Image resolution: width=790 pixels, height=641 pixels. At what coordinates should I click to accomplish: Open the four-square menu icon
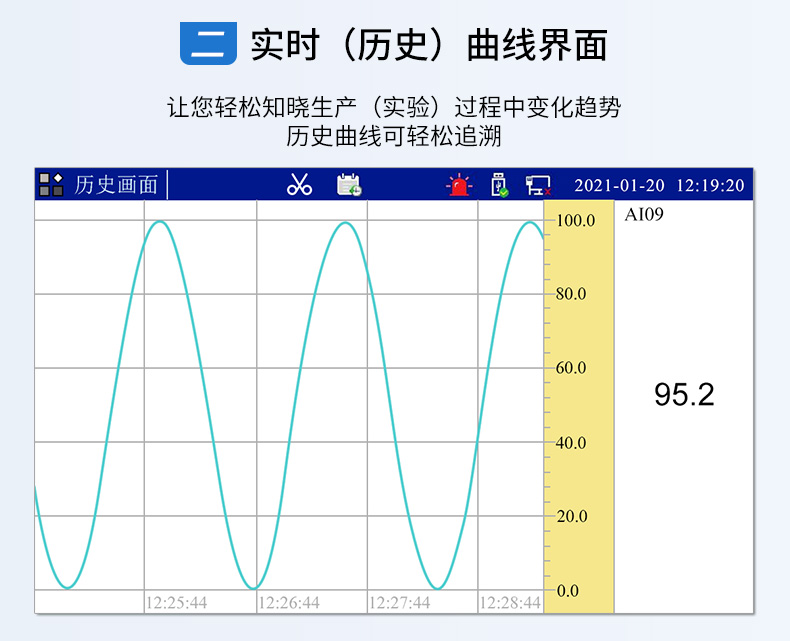pyautogui.click(x=51, y=185)
